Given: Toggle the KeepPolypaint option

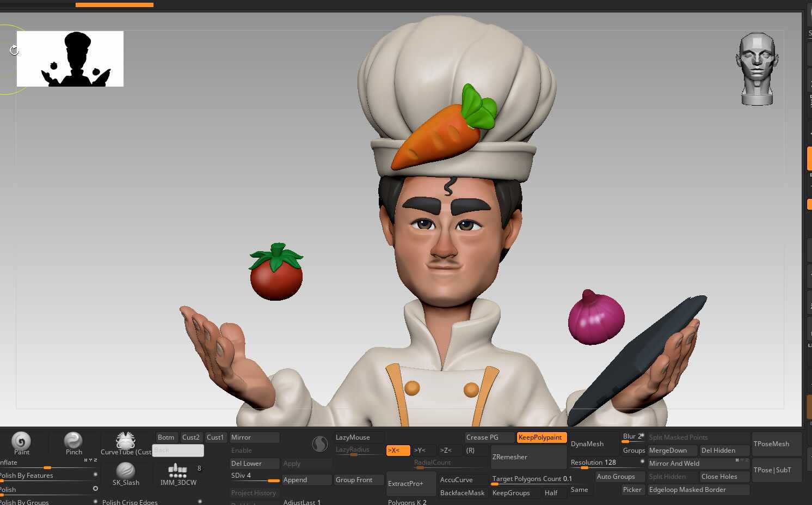Looking at the screenshot, I should point(542,437).
